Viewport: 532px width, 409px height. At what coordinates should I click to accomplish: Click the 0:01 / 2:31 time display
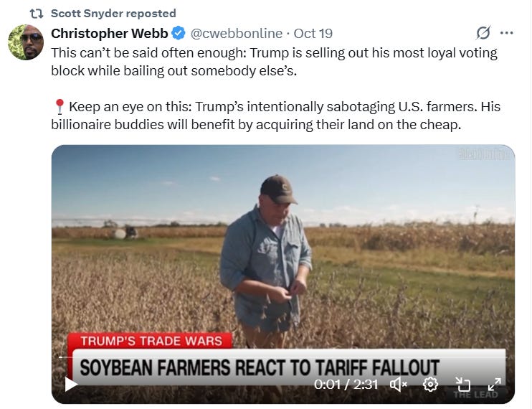click(346, 385)
